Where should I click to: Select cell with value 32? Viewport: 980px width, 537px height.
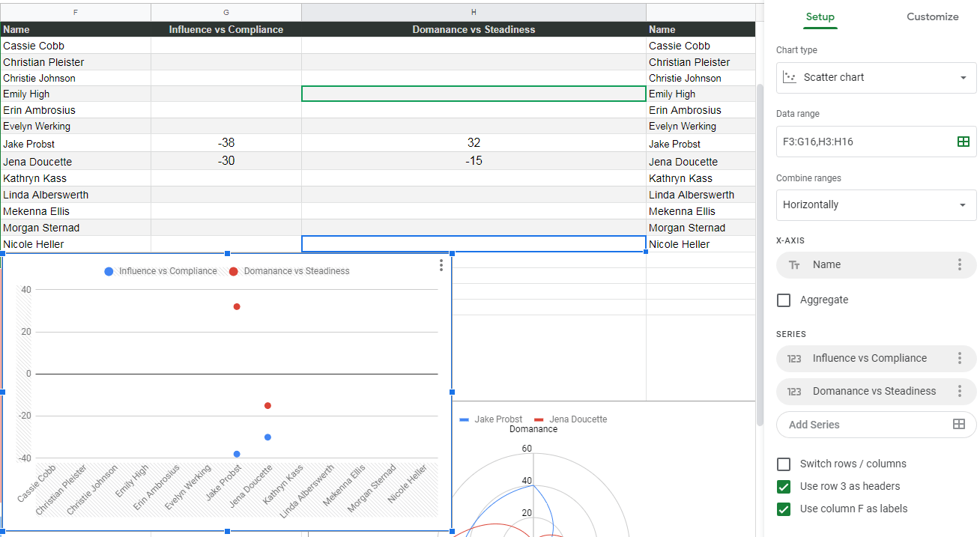coord(474,143)
